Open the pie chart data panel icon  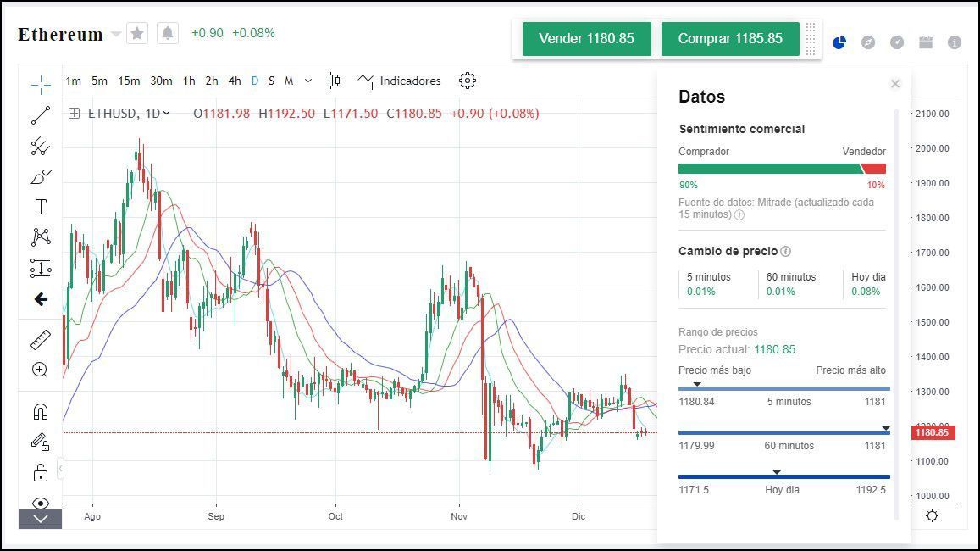839,41
